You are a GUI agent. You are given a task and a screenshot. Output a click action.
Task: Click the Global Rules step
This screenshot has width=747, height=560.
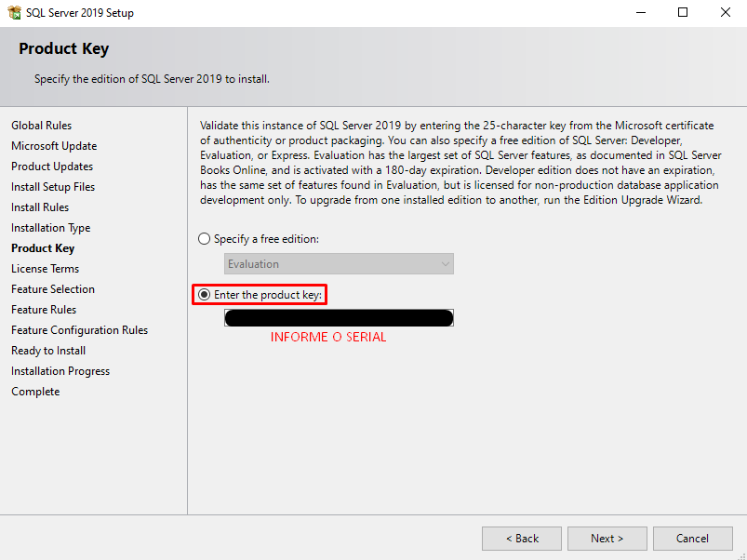[42, 126]
